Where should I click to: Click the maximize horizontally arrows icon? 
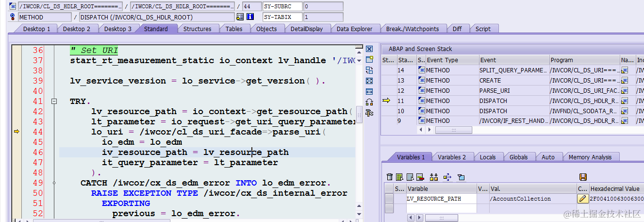click(369, 91)
